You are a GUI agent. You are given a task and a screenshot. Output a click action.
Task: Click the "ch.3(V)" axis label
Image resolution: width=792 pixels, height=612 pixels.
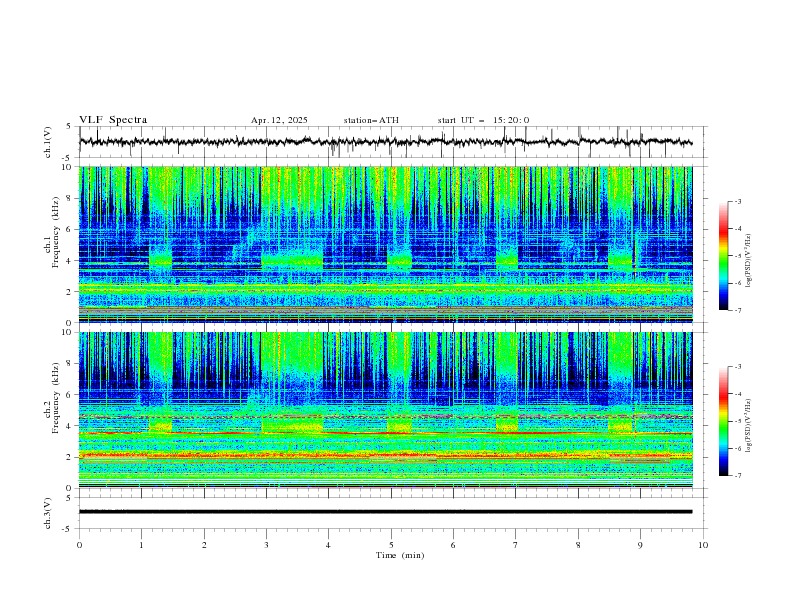click(47, 513)
